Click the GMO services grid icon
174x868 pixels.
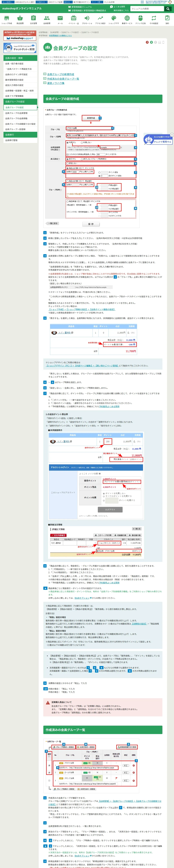click(x=142, y=2)
